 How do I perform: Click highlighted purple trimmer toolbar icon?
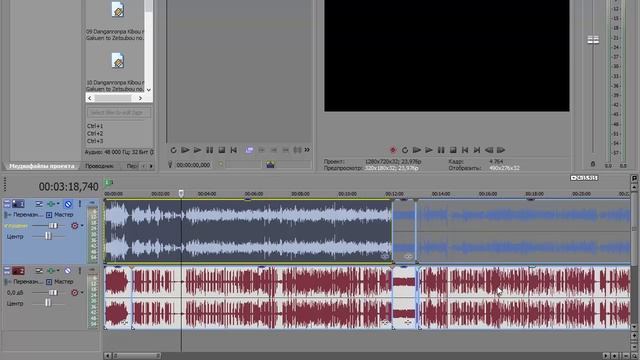249,150
